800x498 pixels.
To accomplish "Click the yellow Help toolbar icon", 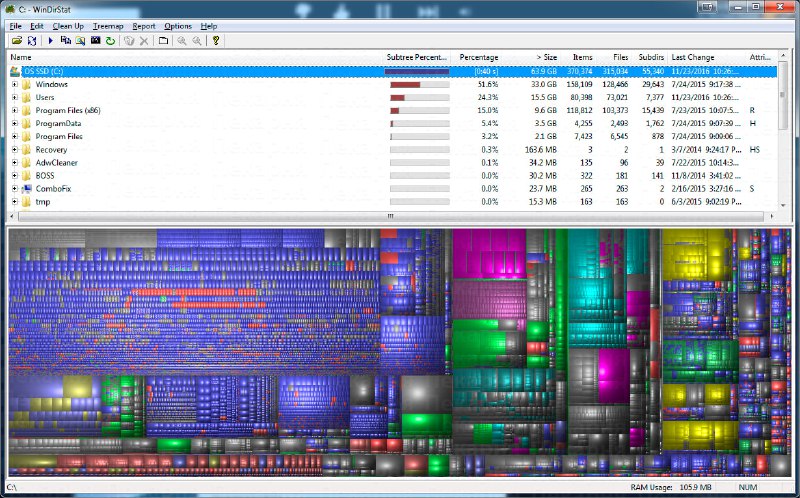I will click(216, 40).
